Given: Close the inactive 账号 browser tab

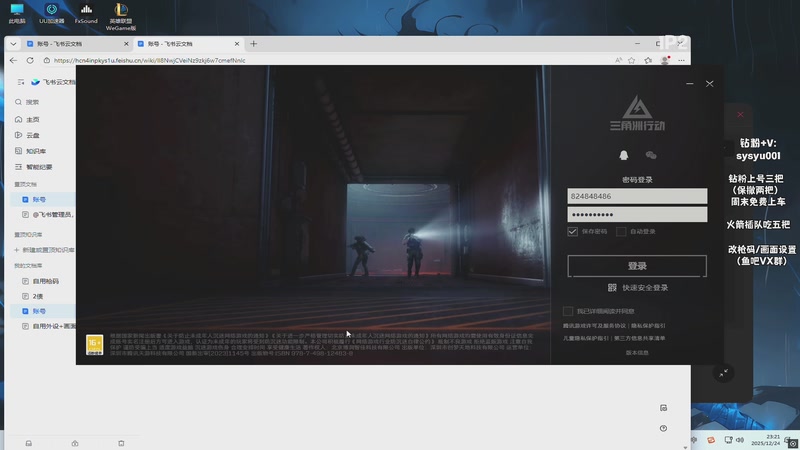Looking at the screenshot, I should pyautogui.click(x=126, y=44).
